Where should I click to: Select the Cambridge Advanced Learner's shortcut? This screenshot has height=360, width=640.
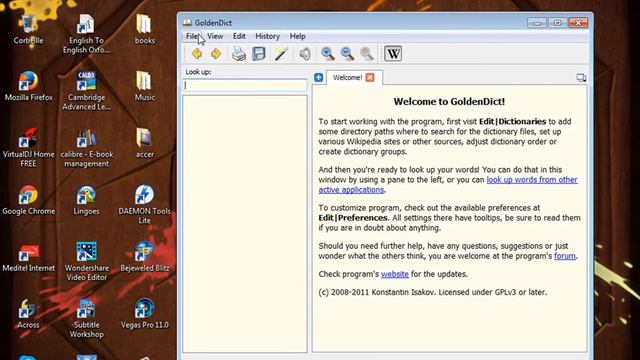tap(86, 91)
